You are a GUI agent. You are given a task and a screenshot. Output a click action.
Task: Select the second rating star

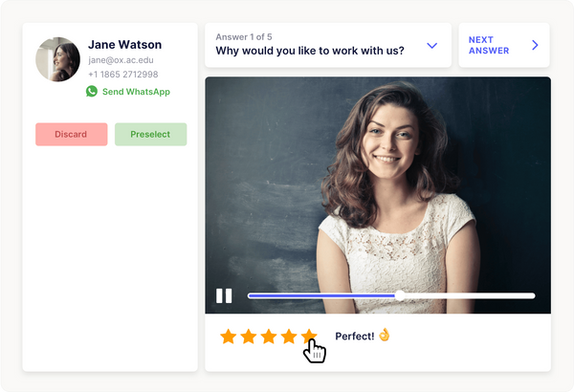(x=248, y=337)
